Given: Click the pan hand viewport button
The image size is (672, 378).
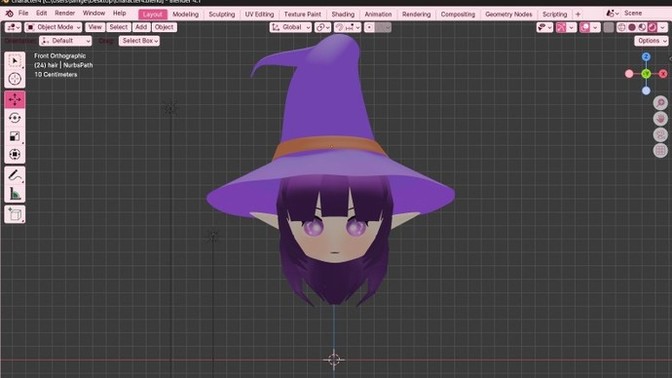Looking at the screenshot, I should click(660, 118).
